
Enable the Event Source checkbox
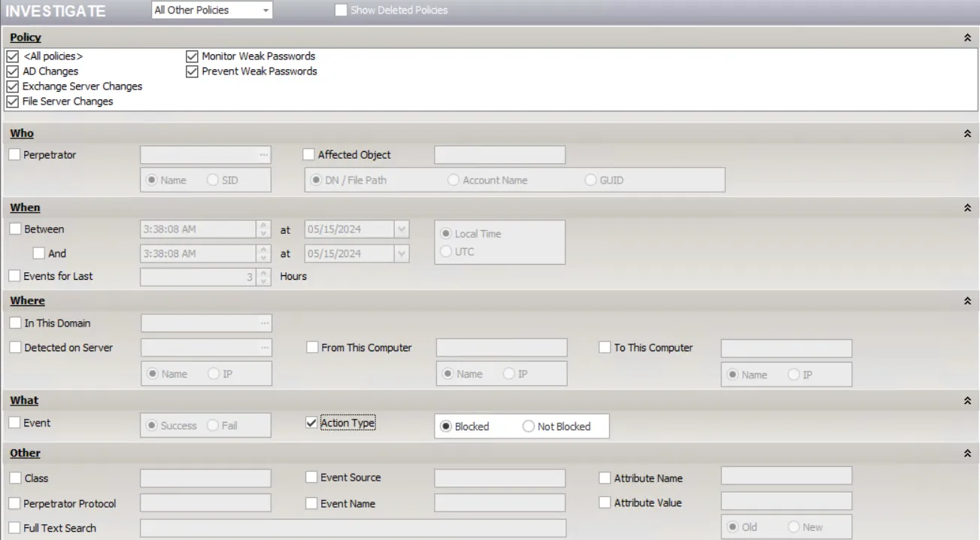[311, 477]
